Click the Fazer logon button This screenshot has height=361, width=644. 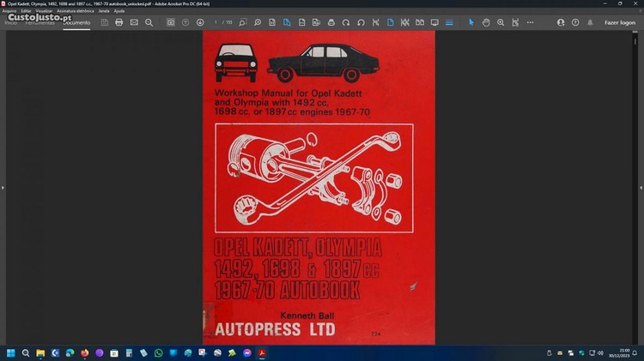coord(619,22)
